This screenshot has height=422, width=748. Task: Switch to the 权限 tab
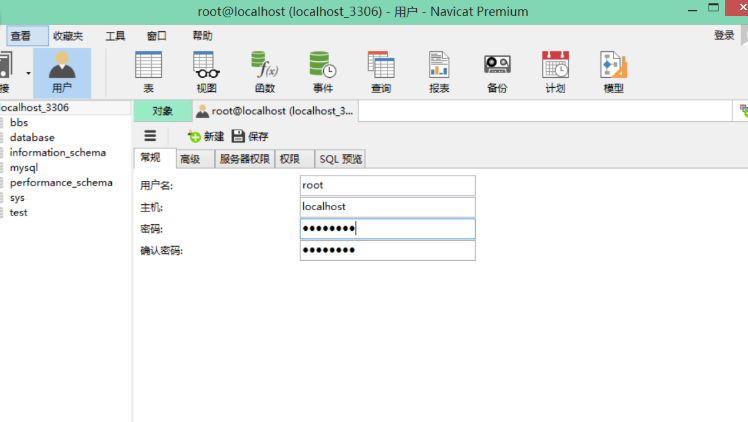294,159
